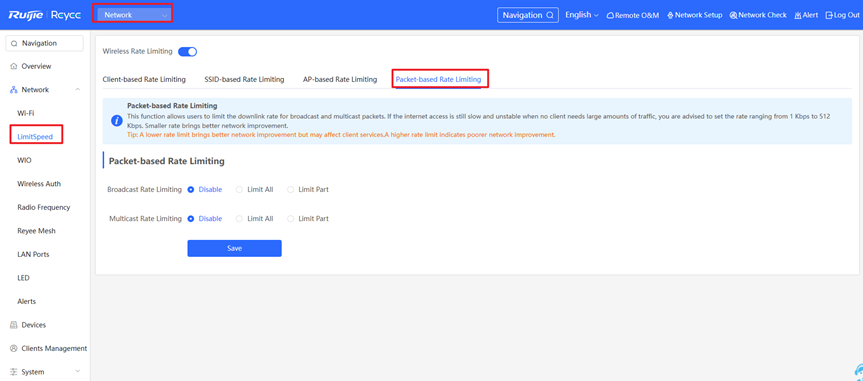The width and height of the screenshot is (863, 381).
Task: Switch to Client-based Rate Limiting tab
Action: pyautogui.click(x=144, y=79)
